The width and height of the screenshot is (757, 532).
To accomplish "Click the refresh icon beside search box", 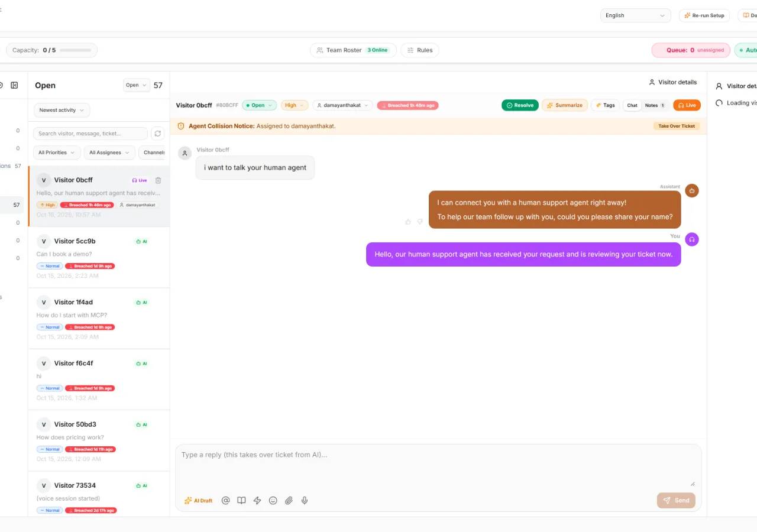I will coord(158,134).
